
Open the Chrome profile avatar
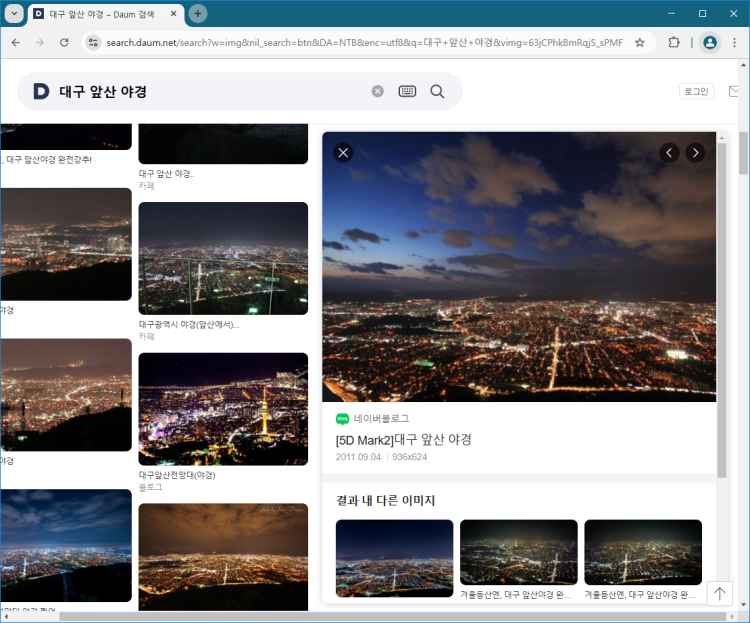click(x=710, y=43)
